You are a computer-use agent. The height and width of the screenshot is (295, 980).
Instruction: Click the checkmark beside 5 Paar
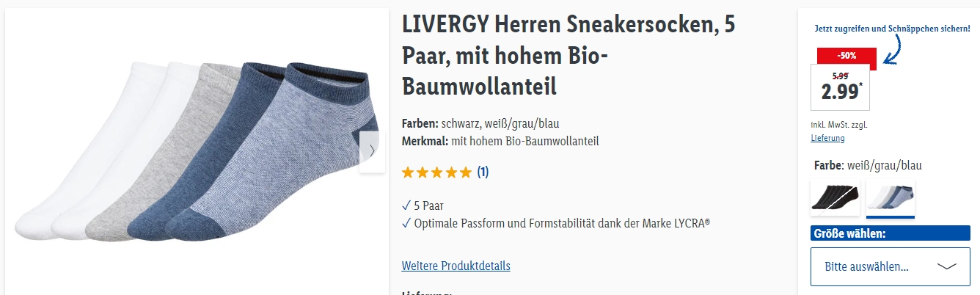(x=406, y=206)
